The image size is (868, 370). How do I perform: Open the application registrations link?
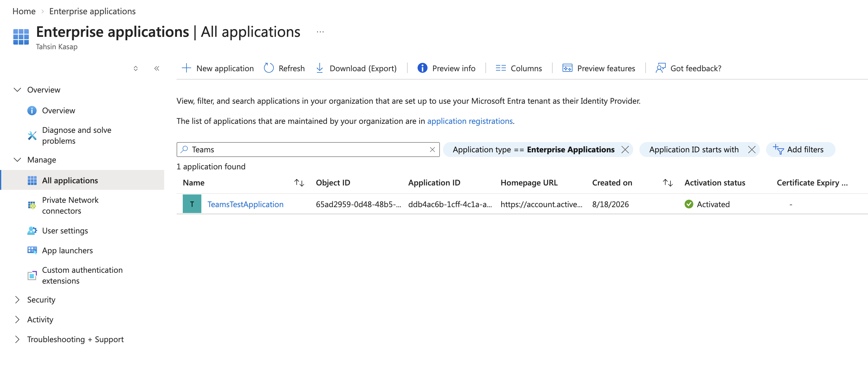[470, 121]
